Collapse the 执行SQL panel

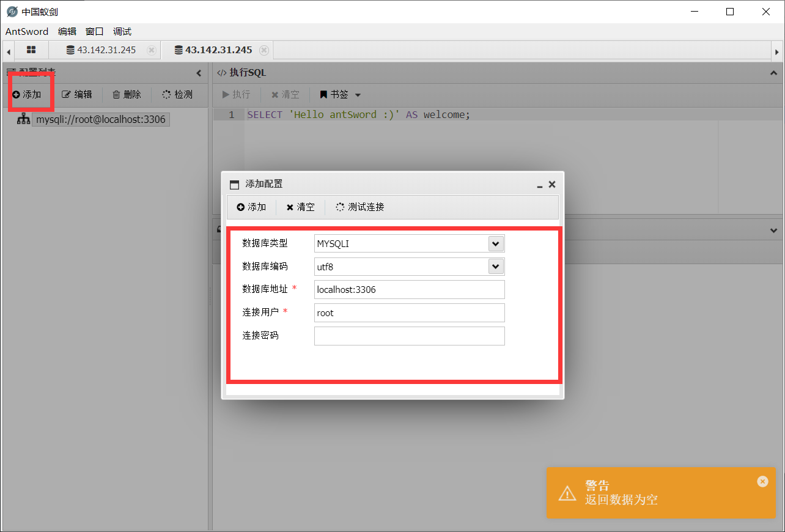(x=773, y=73)
